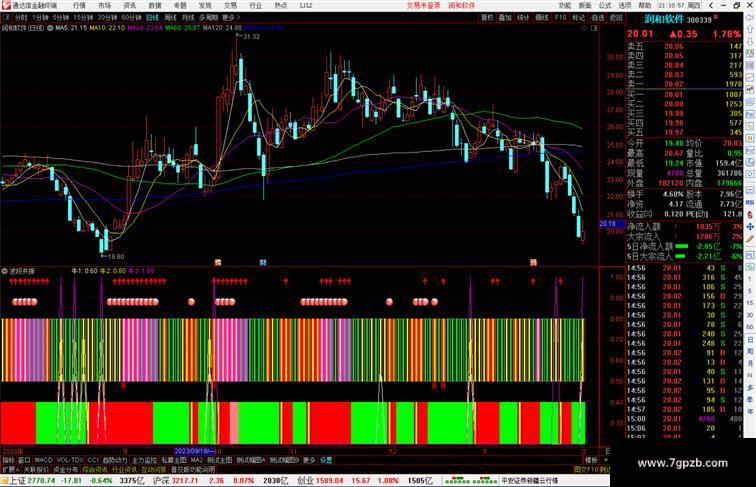
Task: Select the 5分钟 period tab
Action: (x=61, y=17)
